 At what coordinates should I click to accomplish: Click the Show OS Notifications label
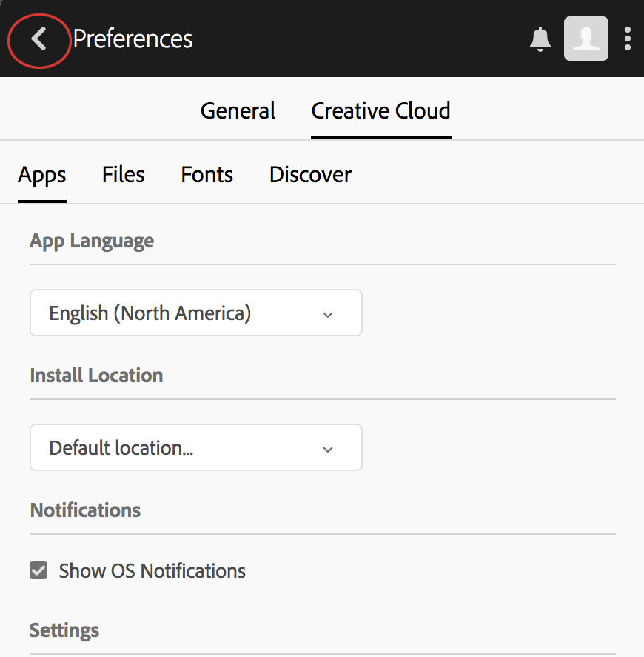[x=152, y=570]
